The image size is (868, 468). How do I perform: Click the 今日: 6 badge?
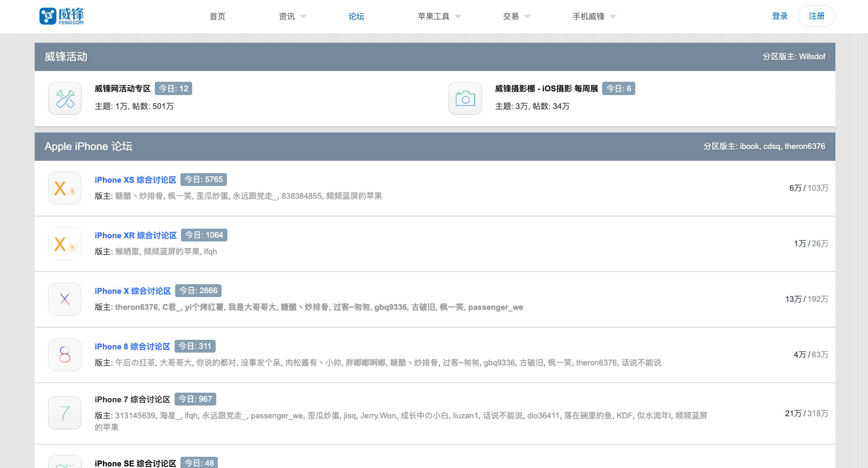coord(619,89)
